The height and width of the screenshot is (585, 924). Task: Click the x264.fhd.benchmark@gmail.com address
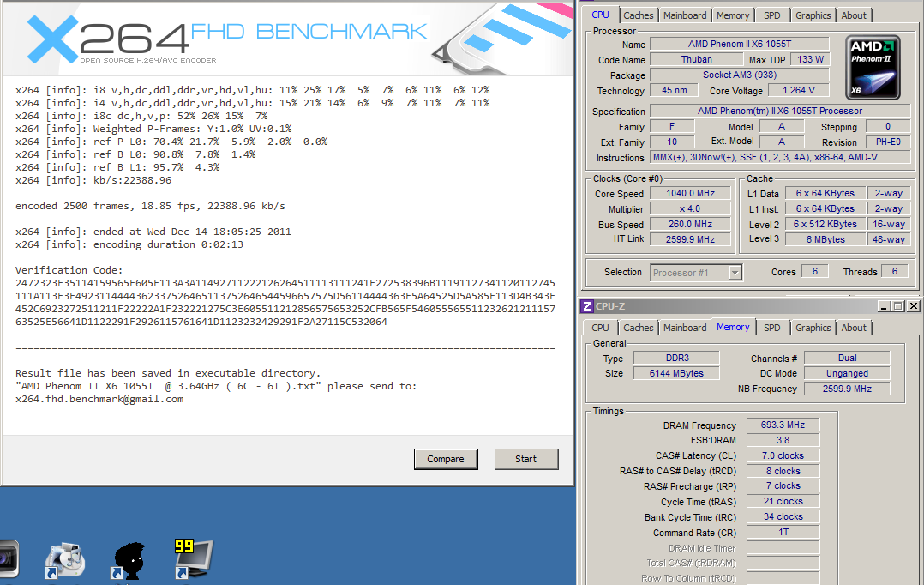99,399
